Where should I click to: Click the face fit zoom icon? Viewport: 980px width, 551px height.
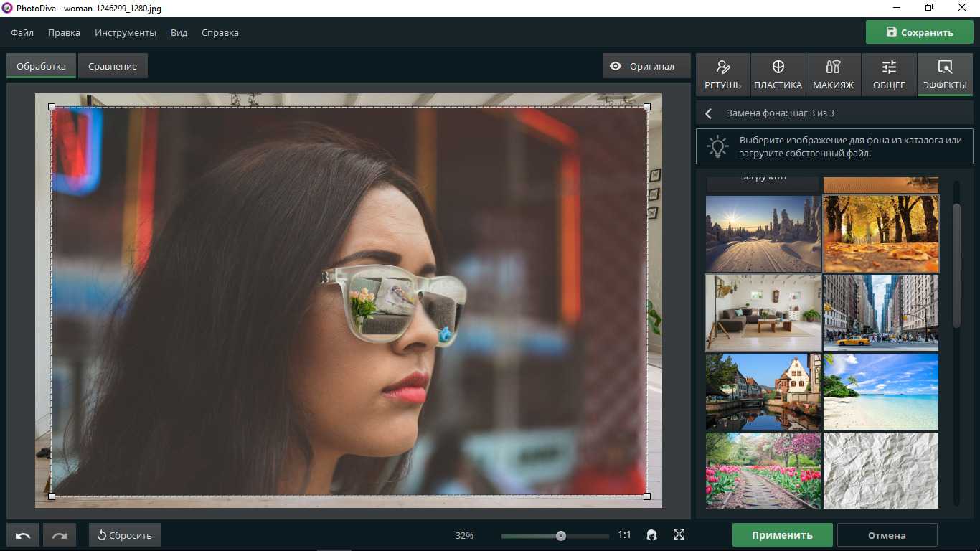[651, 534]
